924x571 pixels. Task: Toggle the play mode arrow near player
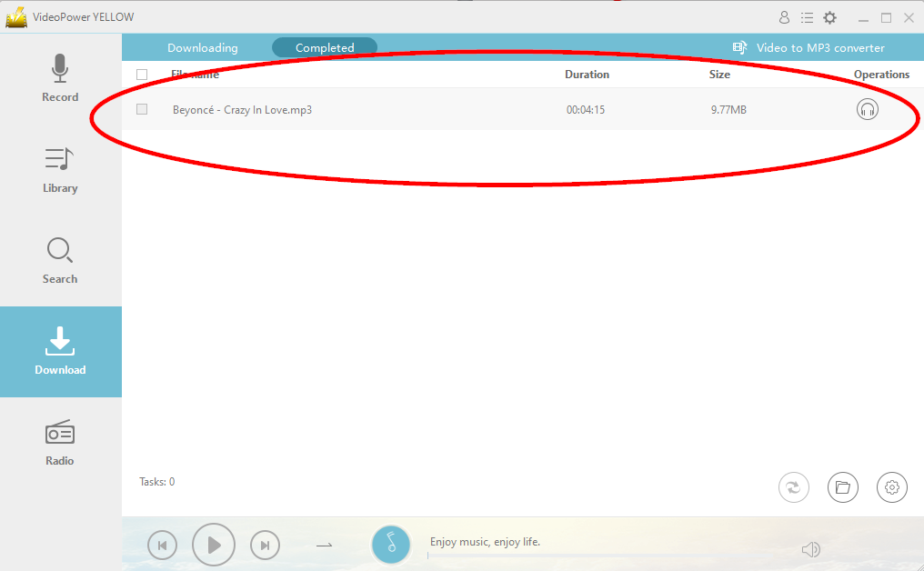[x=325, y=545]
